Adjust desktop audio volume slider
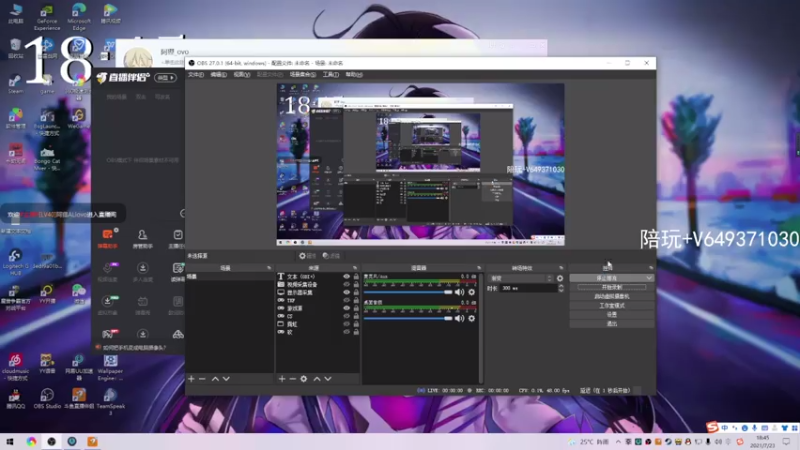Viewport: 800px width, 450px height. coord(408,292)
